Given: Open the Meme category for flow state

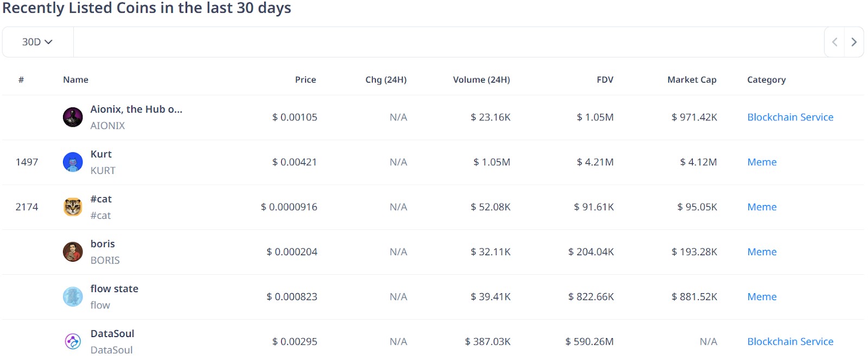Looking at the screenshot, I should pos(762,297).
